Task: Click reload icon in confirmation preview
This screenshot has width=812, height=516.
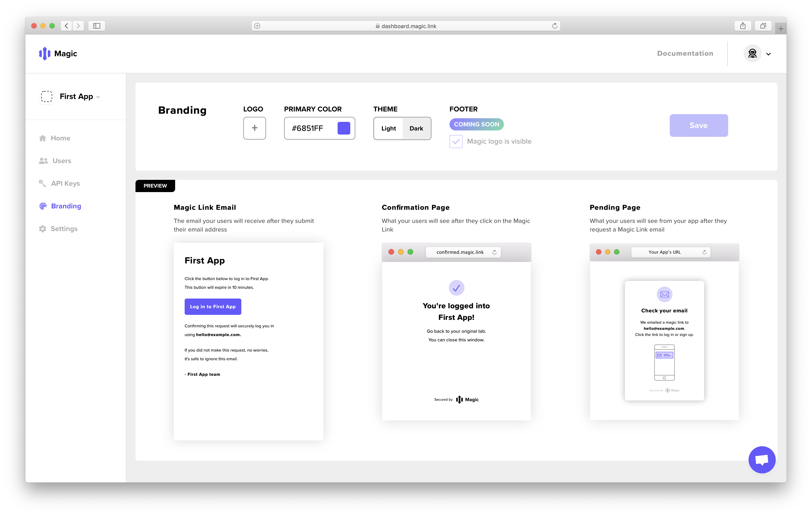Action: pyautogui.click(x=494, y=252)
